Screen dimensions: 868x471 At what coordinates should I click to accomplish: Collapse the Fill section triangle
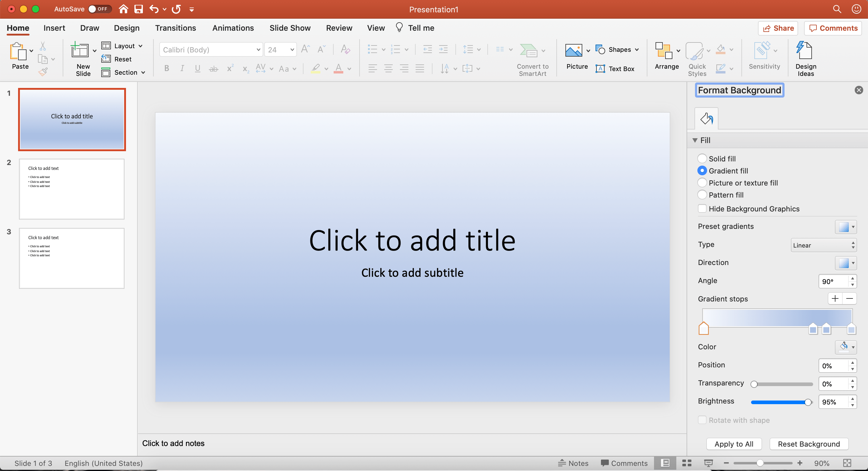(x=694, y=140)
